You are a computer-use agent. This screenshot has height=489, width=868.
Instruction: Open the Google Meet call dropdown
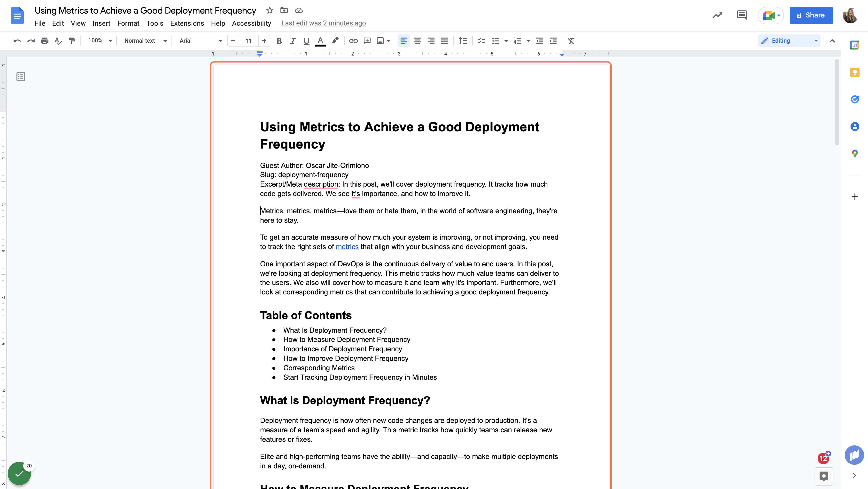click(779, 16)
